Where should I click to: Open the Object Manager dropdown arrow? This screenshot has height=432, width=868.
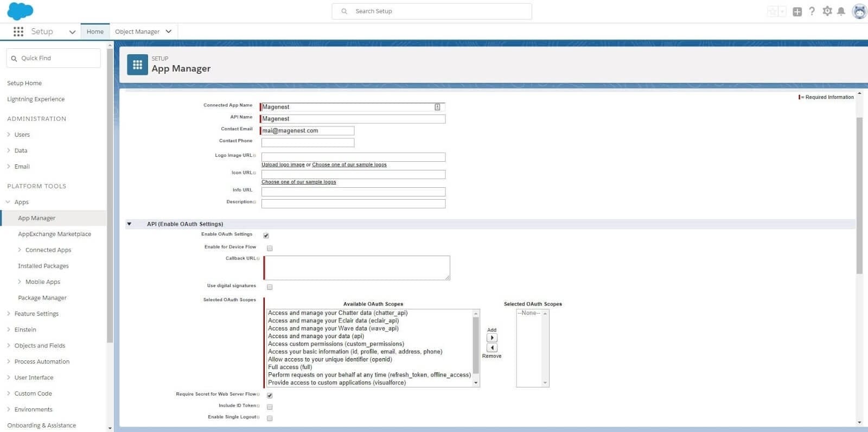tap(169, 31)
